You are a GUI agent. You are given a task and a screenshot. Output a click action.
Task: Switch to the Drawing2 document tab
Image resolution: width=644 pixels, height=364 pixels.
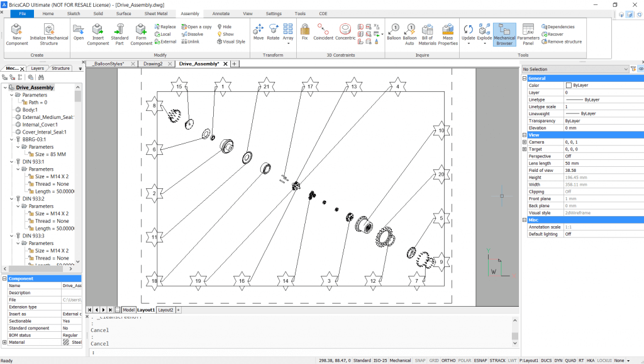point(153,64)
